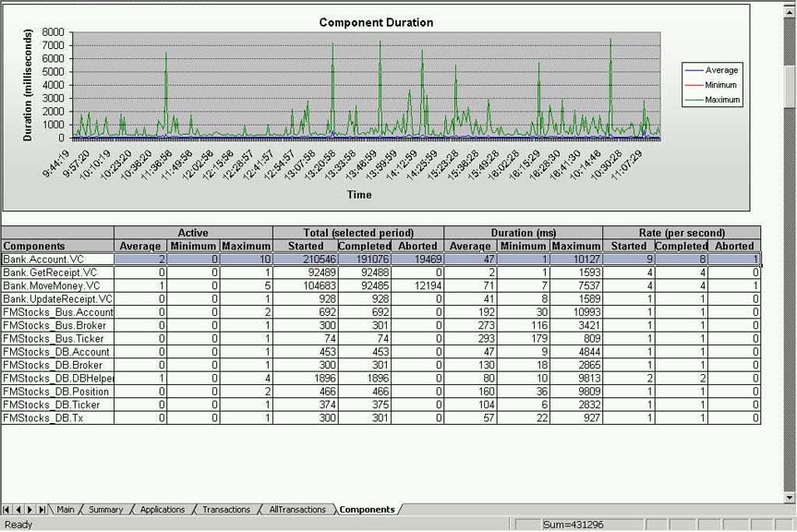The image size is (797, 532).
Task: Select the 191076 Completed value cell
Action: click(365, 260)
